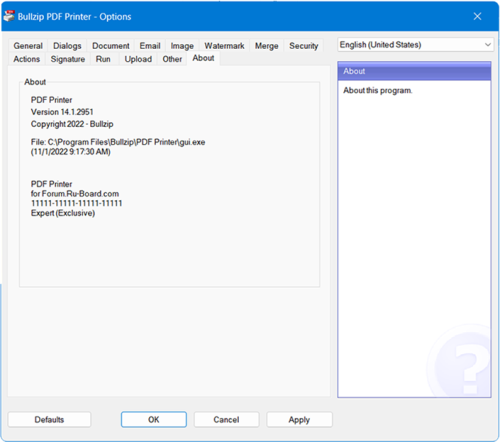This screenshot has width=500, height=442.
Task: Click the 11111-11111-11111-11111 license key
Action: point(76,203)
